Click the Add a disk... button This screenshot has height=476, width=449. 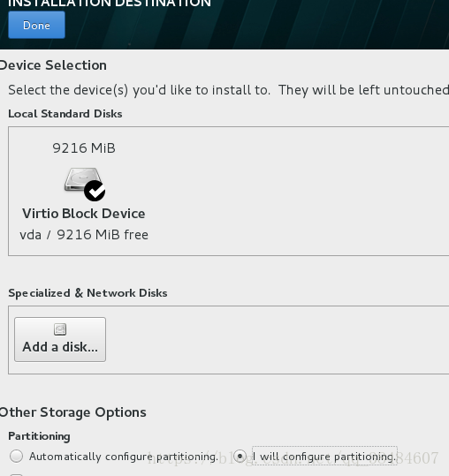tap(60, 340)
